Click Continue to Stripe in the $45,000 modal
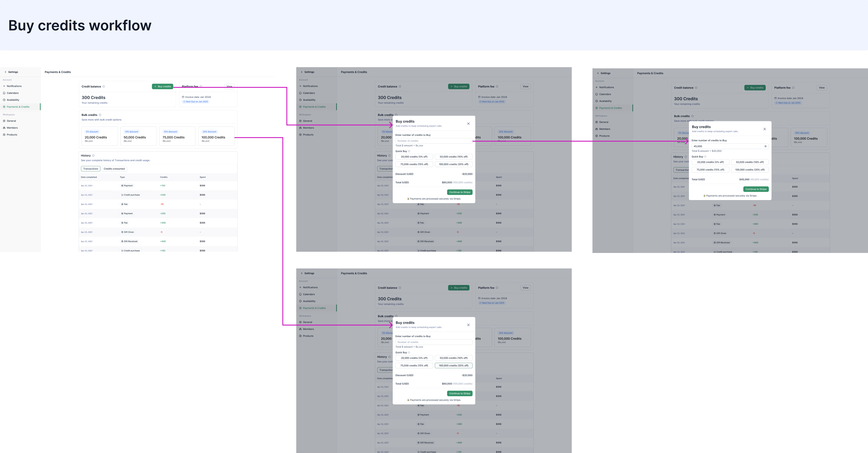The image size is (868, 453). [756, 189]
